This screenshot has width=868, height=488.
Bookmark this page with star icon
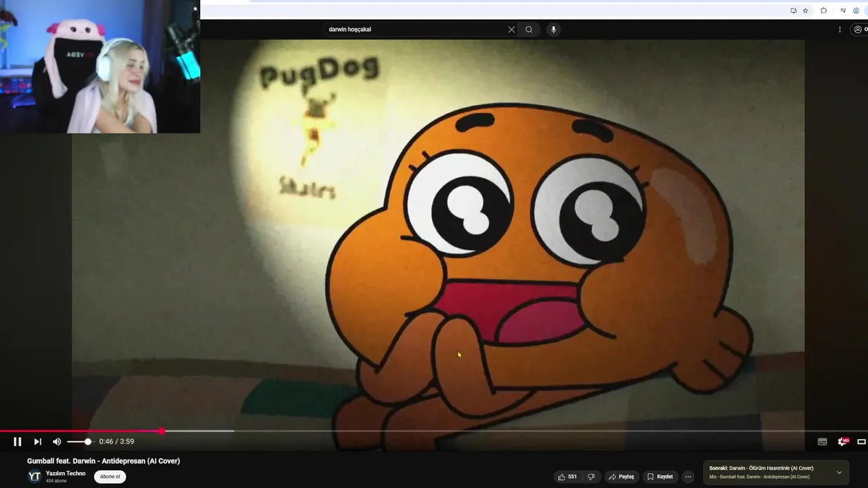(805, 10)
